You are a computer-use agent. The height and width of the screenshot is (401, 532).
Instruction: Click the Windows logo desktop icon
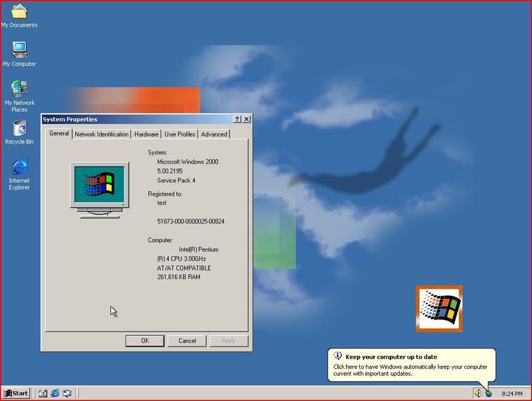(x=439, y=309)
